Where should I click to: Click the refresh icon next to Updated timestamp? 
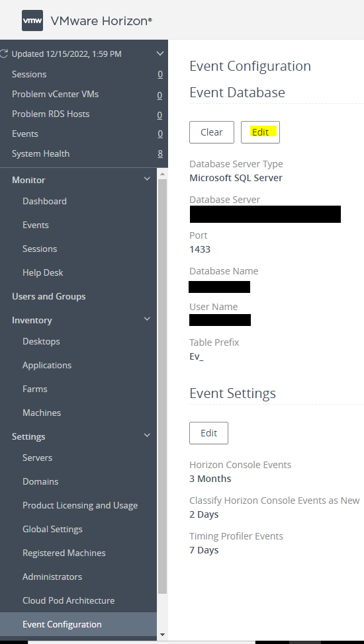(x=4, y=54)
